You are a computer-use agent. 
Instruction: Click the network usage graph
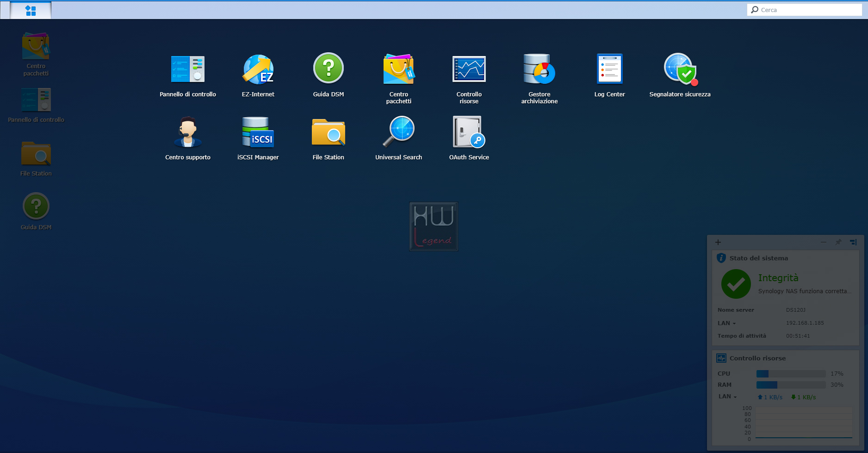click(x=804, y=423)
